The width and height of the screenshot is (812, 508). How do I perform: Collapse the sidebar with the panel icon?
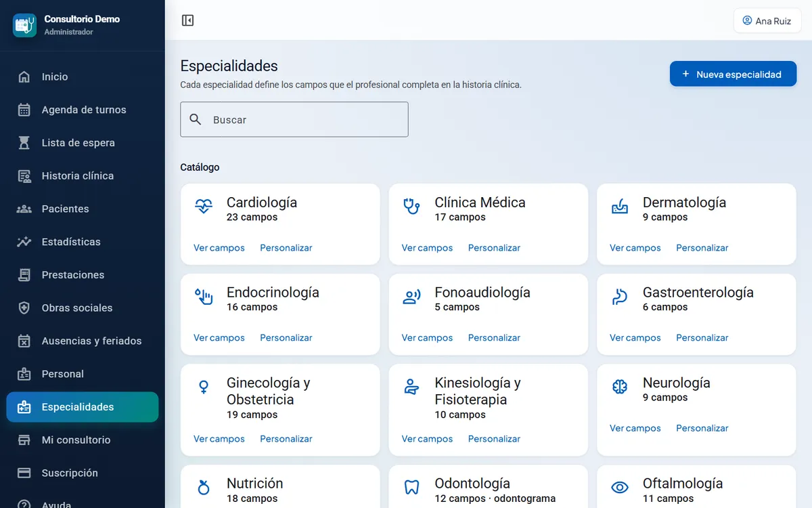(x=188, y=20)
